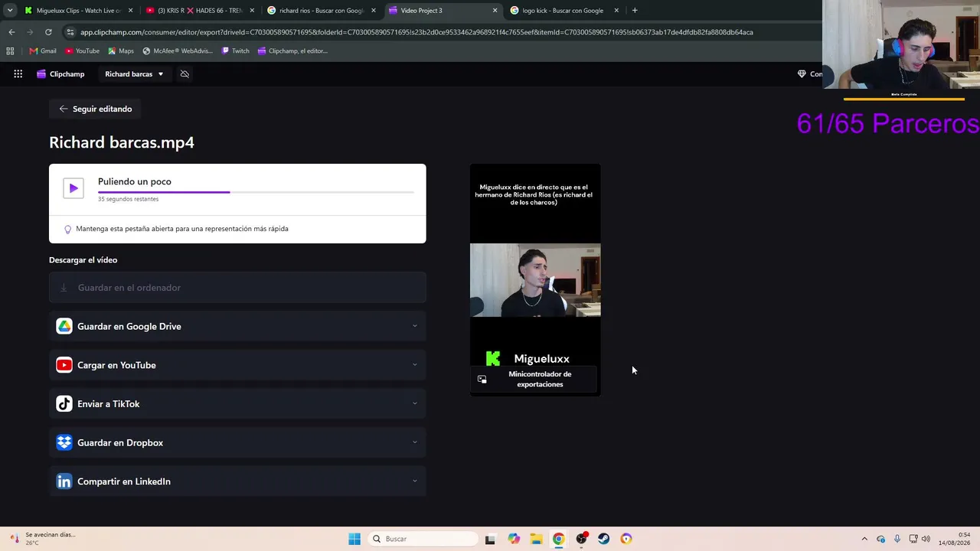Click the Richard barcas.mp4 title
This screenshot has width=980, height=551.
coord(122,142)
